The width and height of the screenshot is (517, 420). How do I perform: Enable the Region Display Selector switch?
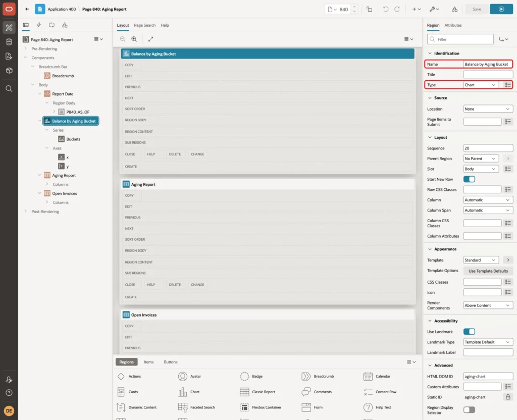pos(469,410)
